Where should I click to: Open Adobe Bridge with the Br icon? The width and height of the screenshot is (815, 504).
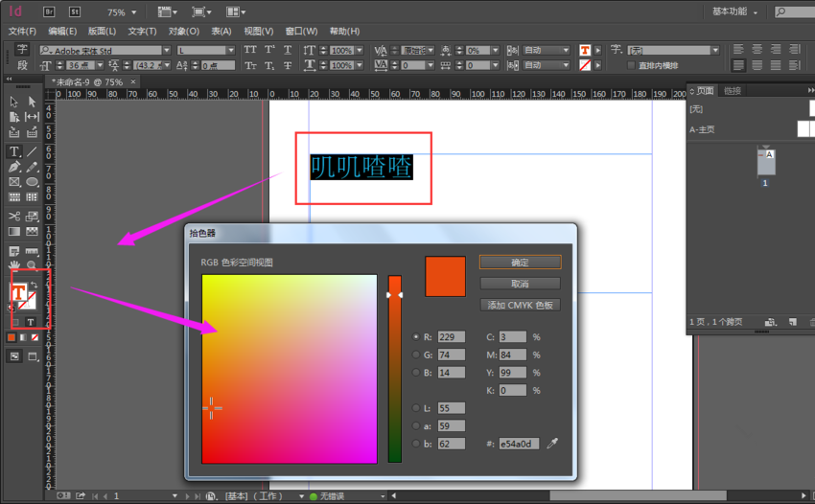click(49, 12)
